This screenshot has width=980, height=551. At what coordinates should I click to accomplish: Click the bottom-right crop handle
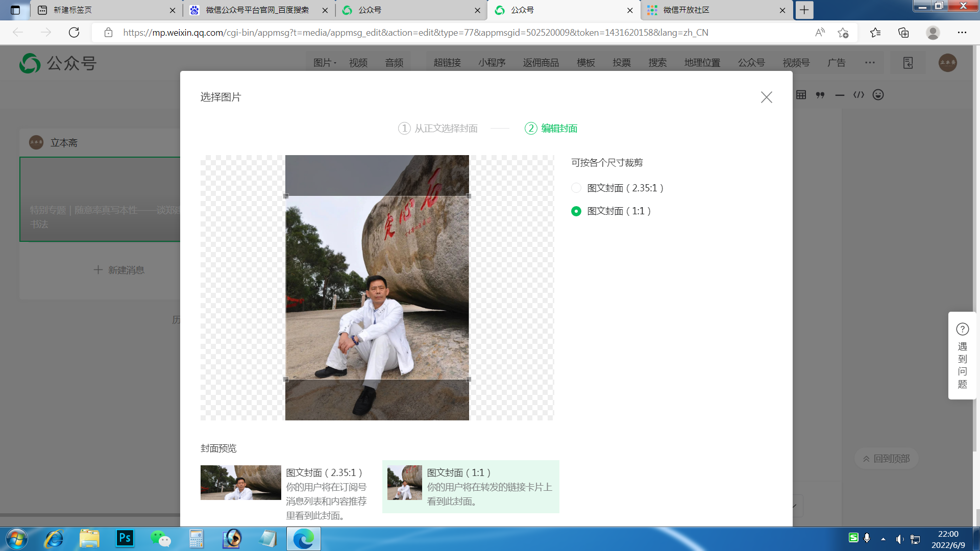pyautogui.click(x=469, y=379)
